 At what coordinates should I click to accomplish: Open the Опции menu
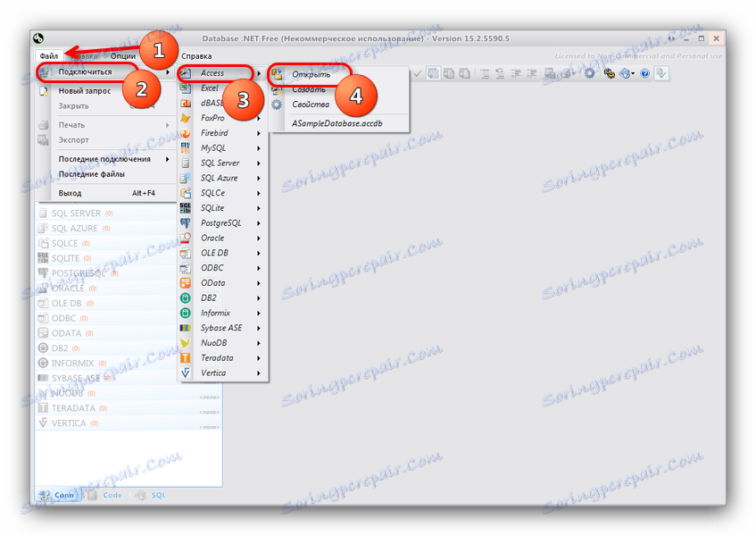click(122, 56)
